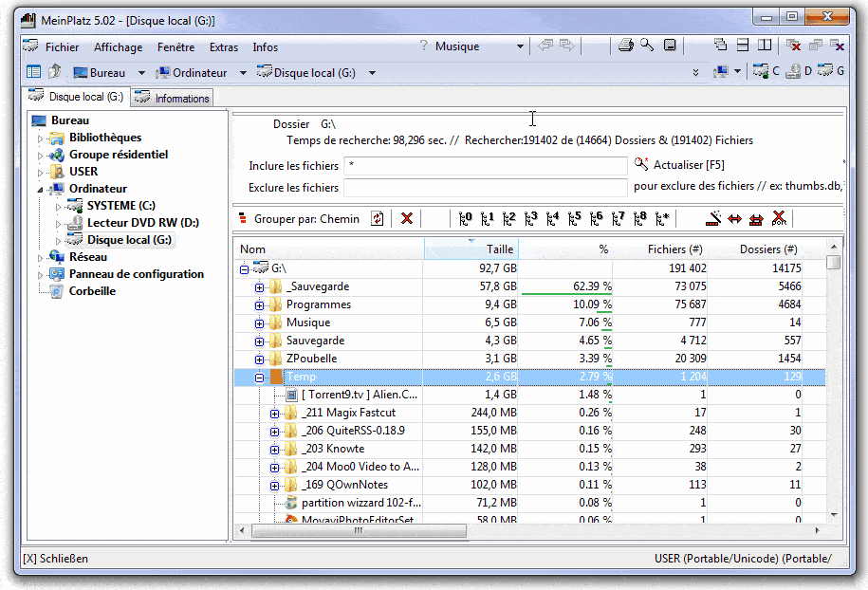
Task: Toggle the folder tree panel icon
Action: tap(34, 72)
